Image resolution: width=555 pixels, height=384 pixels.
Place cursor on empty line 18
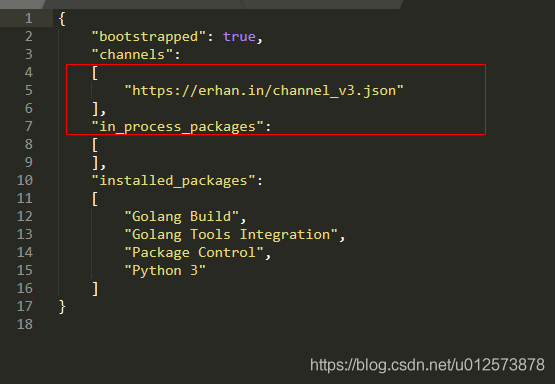(x=304, y=324)
